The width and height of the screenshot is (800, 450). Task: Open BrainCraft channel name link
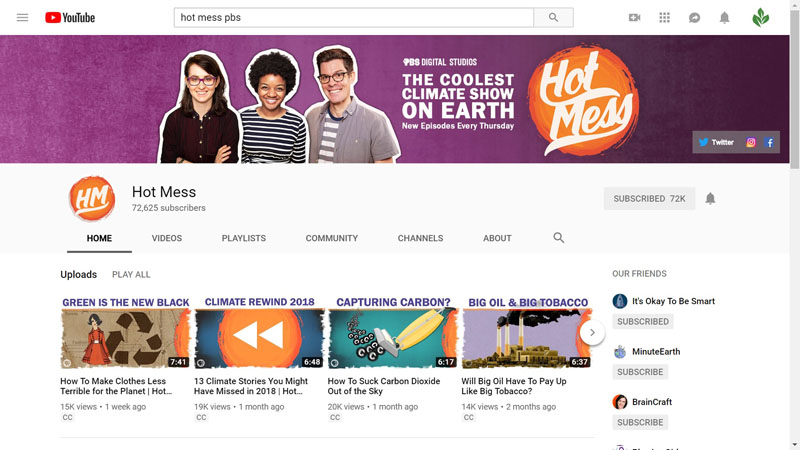pyautogui.click(x=652, y=402)
